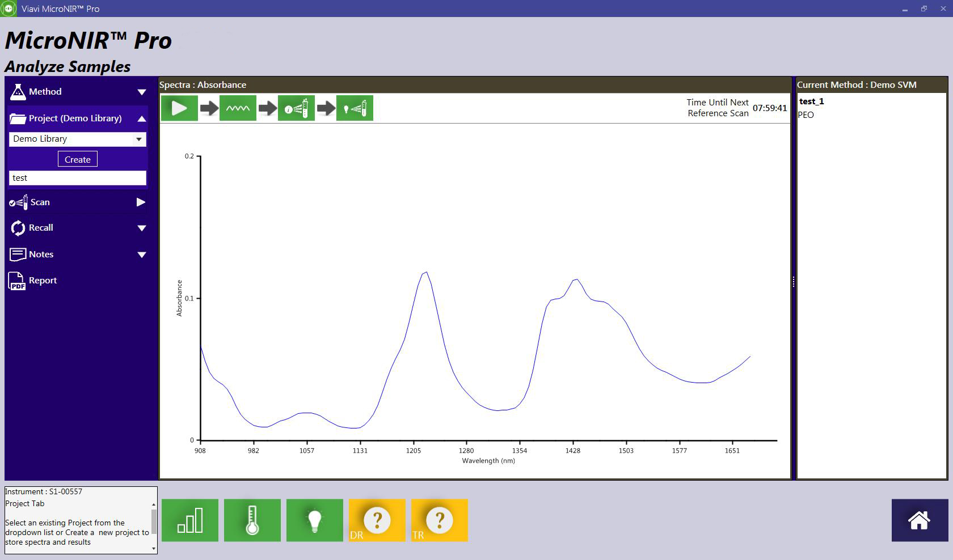The image size is (953, 560).
Task: Minimize the MicroNIR Pro window
Action: 905,9
